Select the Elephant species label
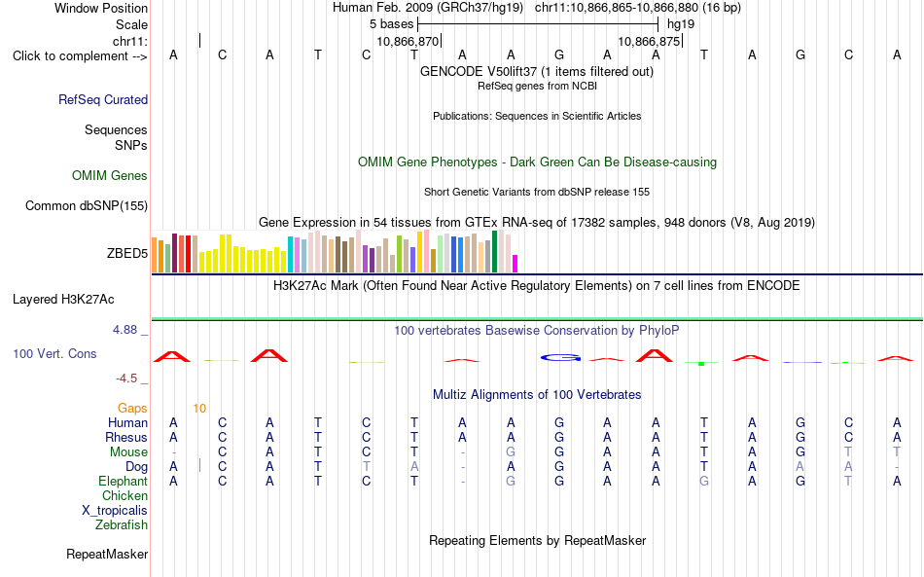The height and width of the screenshot is (577, 924). pos(124,482)
